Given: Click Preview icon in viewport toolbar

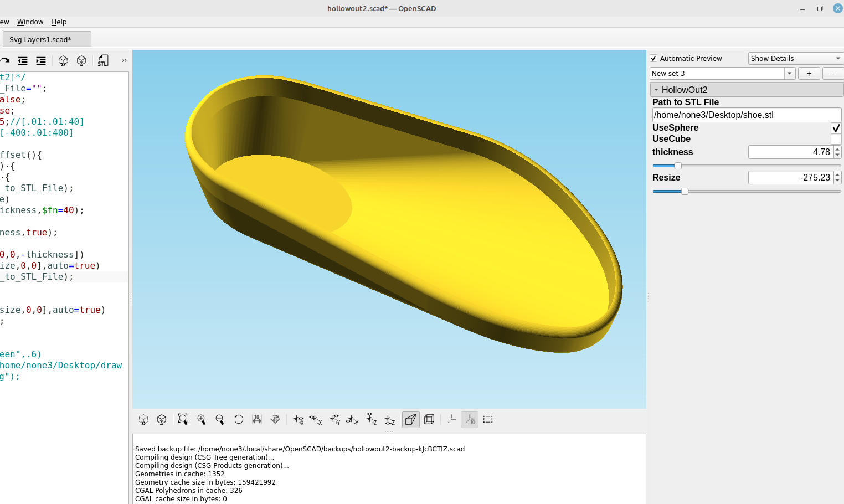Looking at the screenshot, I should tap(143, 420).
